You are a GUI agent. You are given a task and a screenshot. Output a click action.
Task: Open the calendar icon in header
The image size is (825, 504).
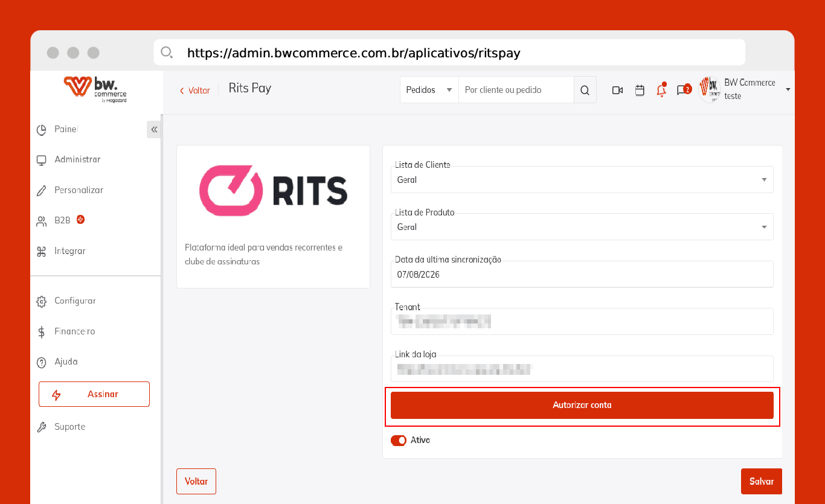click(640, 90)
